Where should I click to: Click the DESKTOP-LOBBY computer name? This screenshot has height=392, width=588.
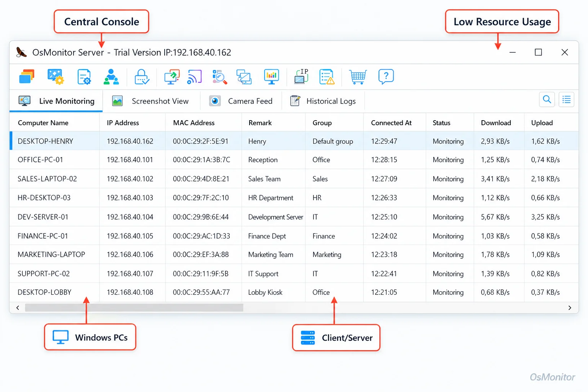pos(44,292)
